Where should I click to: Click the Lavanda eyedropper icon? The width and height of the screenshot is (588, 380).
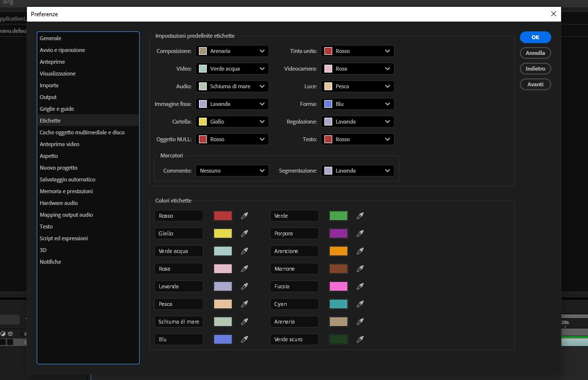(245, 286)
